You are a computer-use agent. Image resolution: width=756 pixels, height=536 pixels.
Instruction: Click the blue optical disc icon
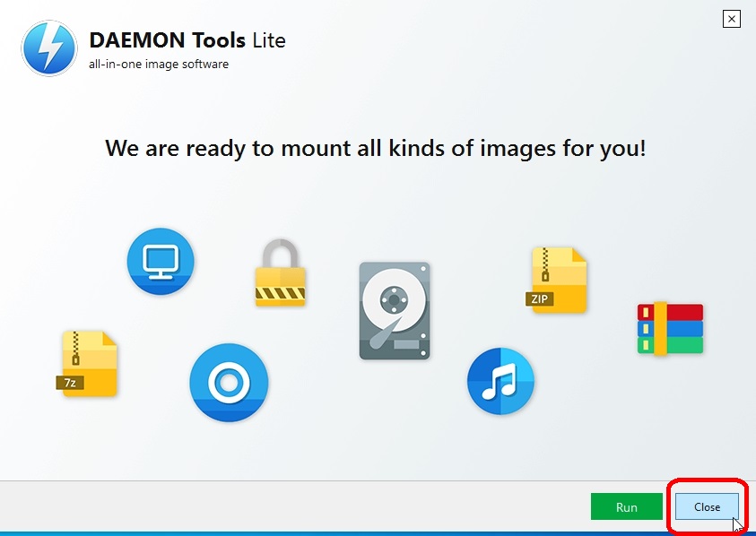[229, 383]
